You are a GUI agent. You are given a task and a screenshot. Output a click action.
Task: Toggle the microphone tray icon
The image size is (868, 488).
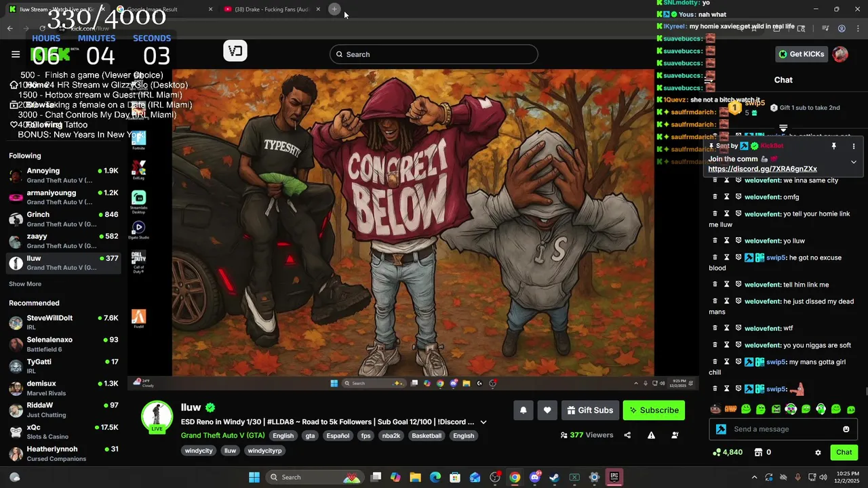pos(797,477)
